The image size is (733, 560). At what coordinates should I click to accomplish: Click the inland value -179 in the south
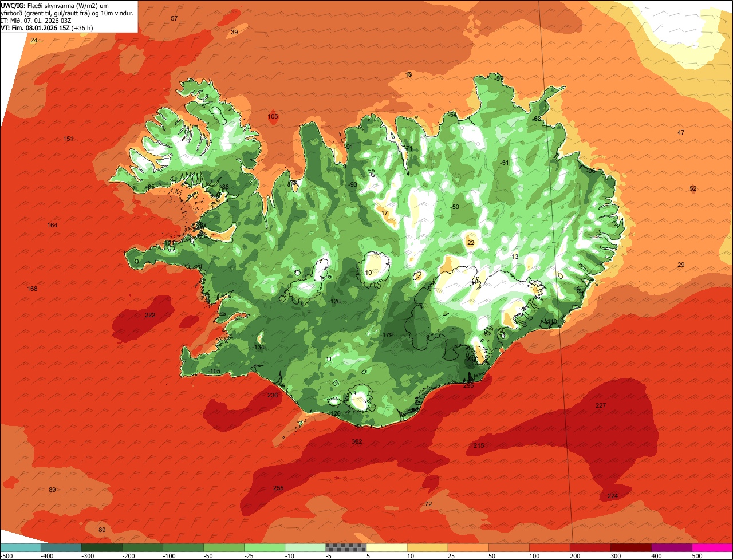pyautogui.click(x=387, y=335)
